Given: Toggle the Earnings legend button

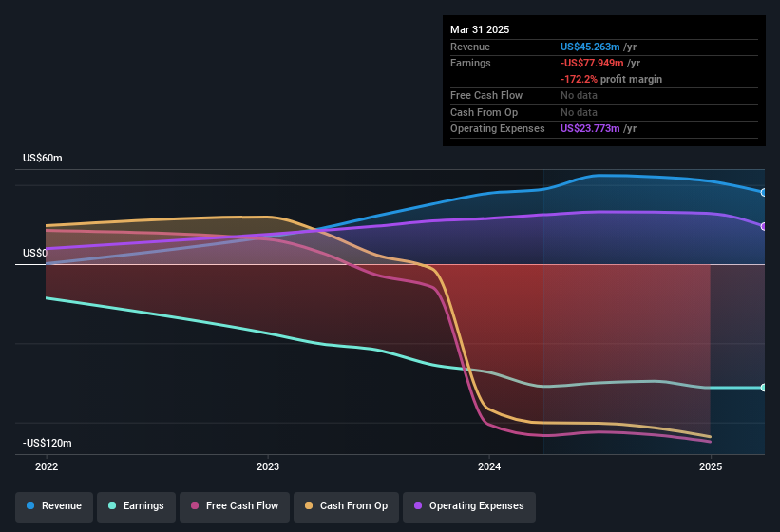Looking at the screenshot, I should point(136,506).
